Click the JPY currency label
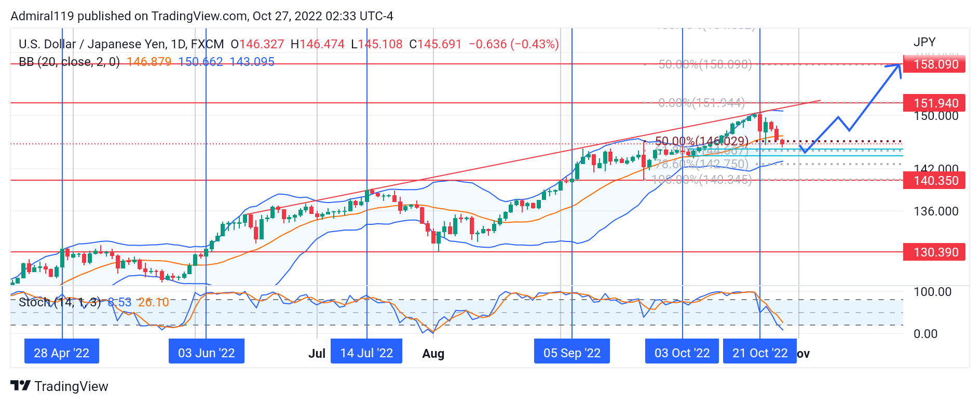 [x=924, y=42]
